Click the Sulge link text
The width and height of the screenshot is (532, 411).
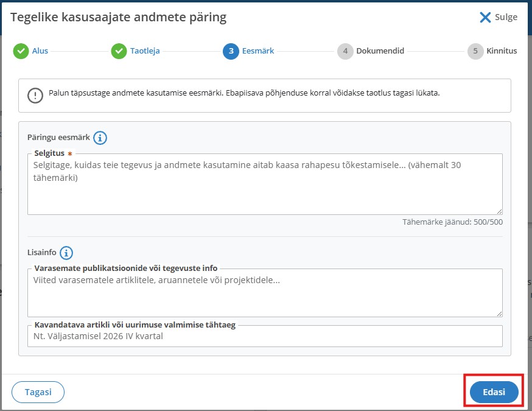506,17
